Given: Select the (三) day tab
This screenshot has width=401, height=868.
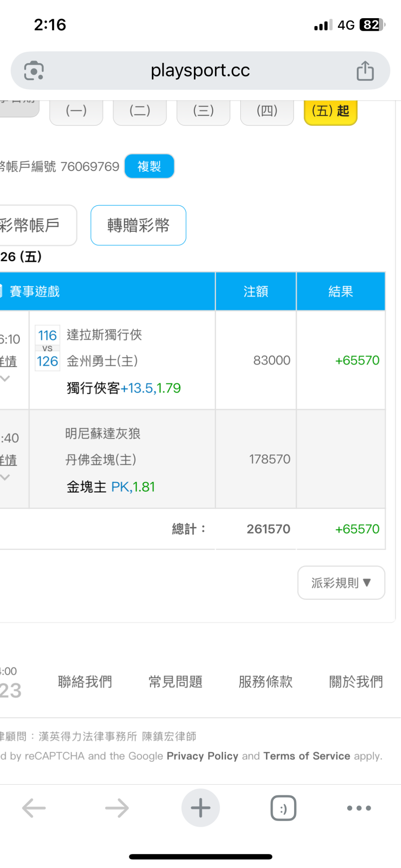Looking at the screenshot, I should (x=203, y=111).
